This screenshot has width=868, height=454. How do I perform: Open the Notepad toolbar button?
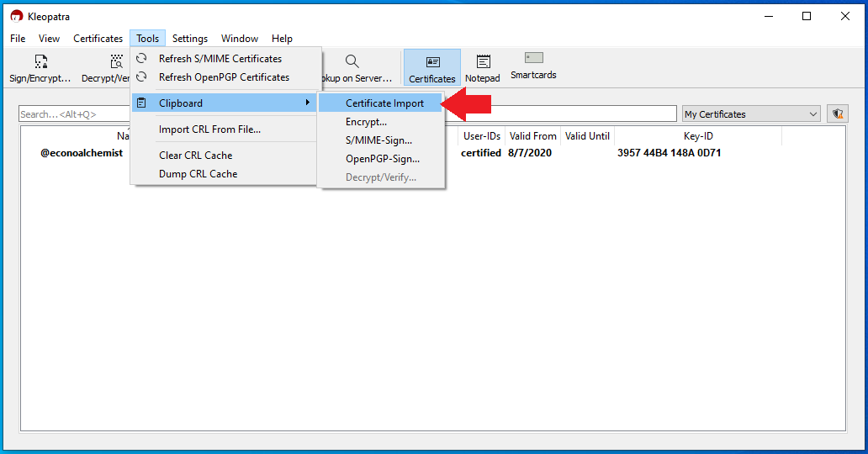(x=483, y=67)
